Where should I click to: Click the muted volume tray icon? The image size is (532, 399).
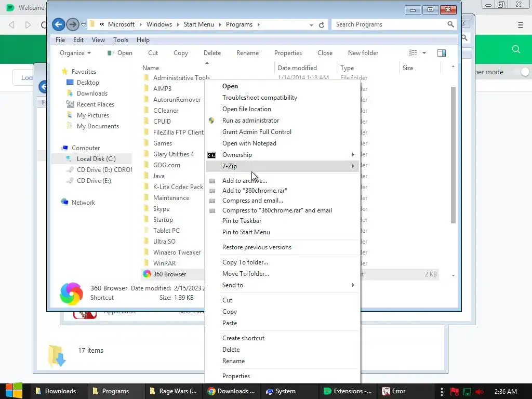[479, 392]
